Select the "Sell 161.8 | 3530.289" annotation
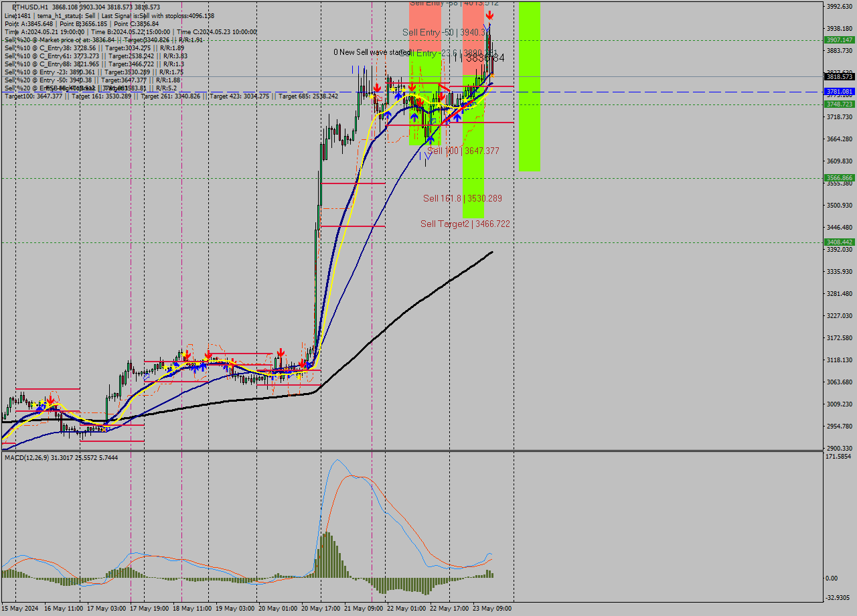Image resolution: width=857 pixels, height=616 pixels. [462, 198]
